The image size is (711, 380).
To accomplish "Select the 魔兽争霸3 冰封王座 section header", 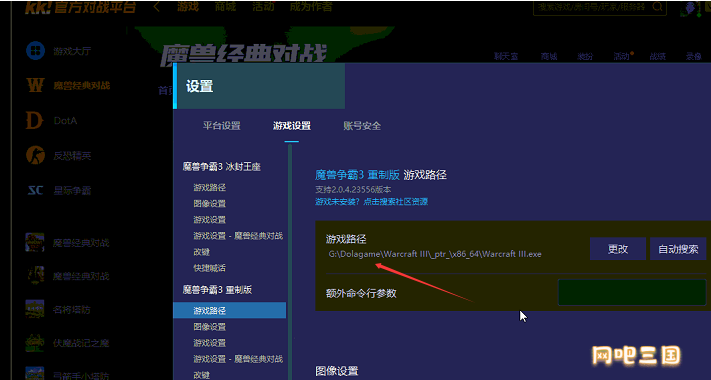I will (221, 167).
